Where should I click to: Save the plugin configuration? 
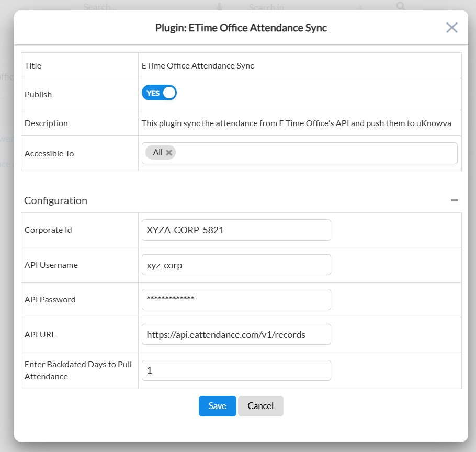(217, 406)
